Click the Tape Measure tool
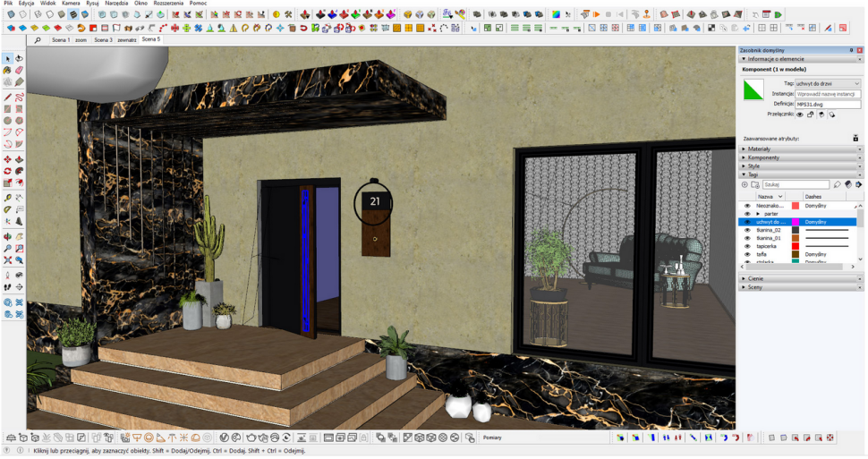 click(8, 197)
